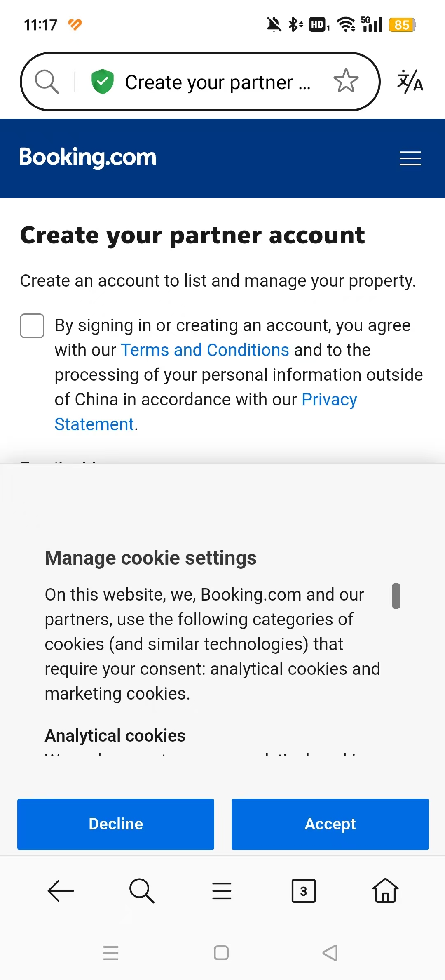Show open tabs with tab counter
The width and height of the screenshot is (445, 980).
coord(303,891)
